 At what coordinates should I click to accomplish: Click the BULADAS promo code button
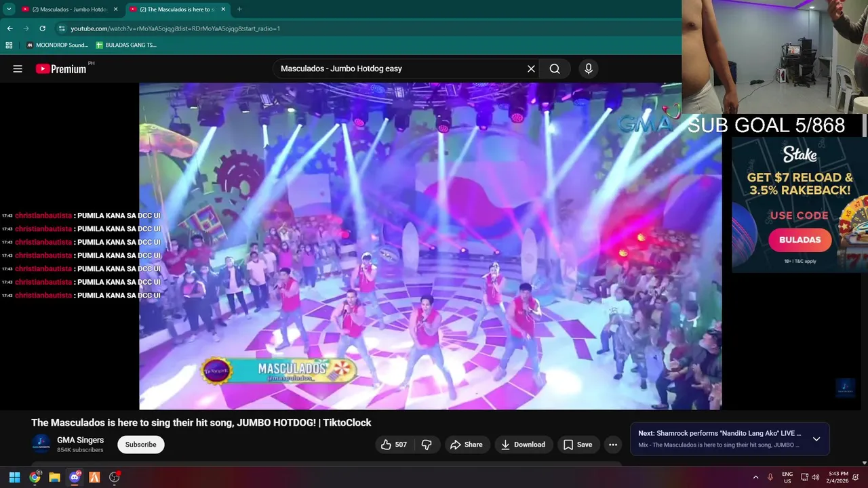click(x=800, y=239)
